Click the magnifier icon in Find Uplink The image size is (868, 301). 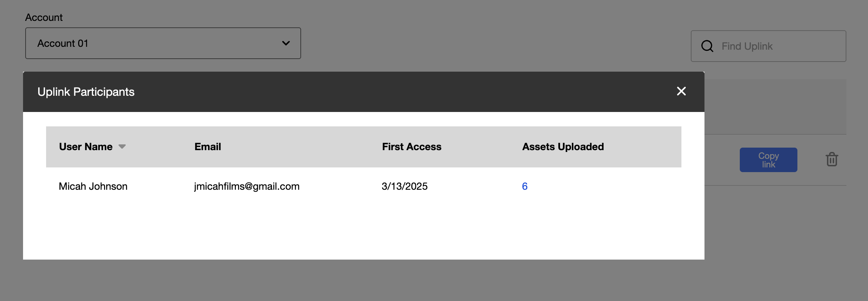(x=707, y=46)
